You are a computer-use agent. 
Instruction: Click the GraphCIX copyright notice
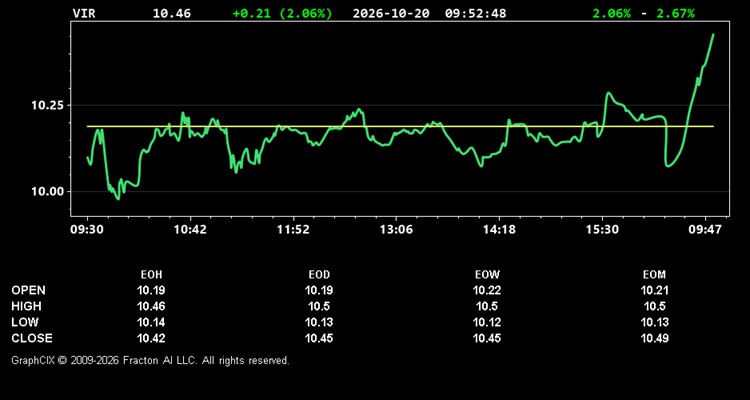click(150, 360)
